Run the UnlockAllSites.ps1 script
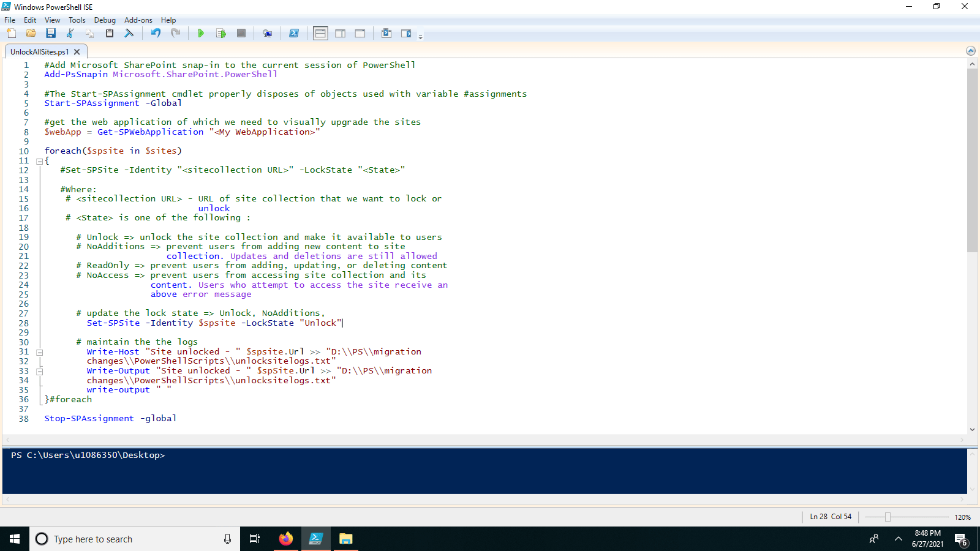This screenshot has height=551, width=980. click(x=201, y=33)
